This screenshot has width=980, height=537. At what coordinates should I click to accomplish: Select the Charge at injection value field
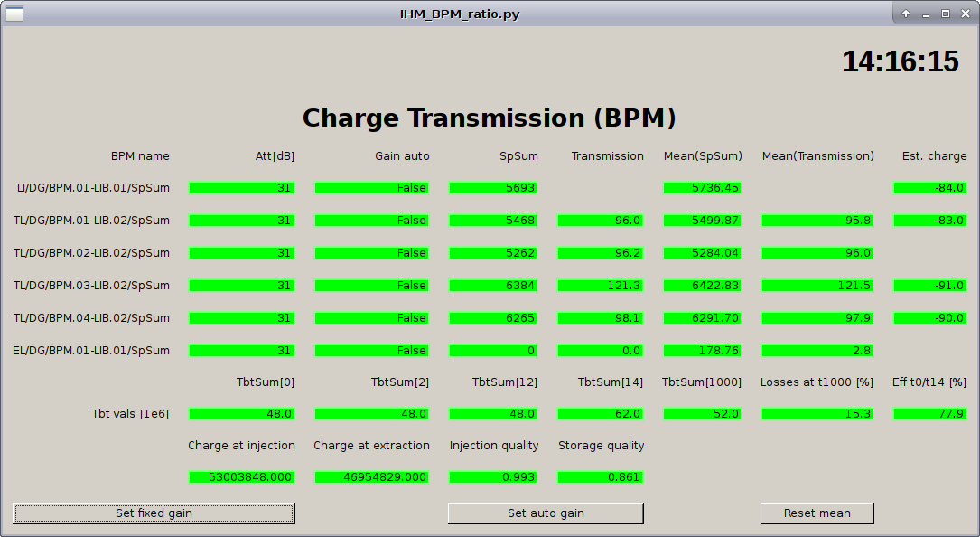(x=241, y=477)
